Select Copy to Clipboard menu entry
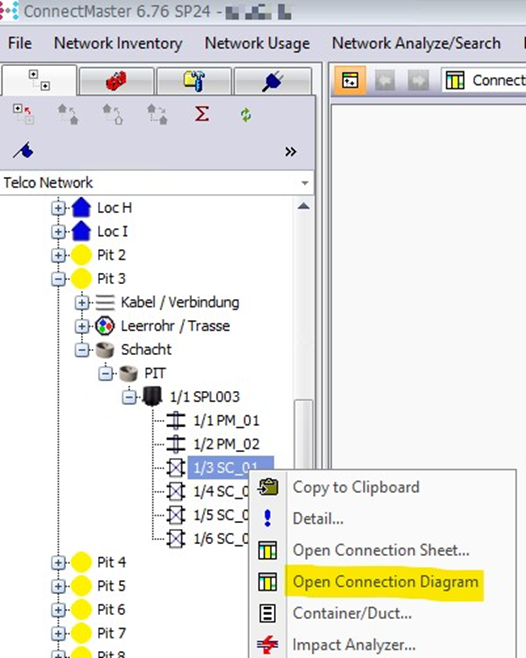The width and height of the screenshot is (526, 658). (356, 487)
